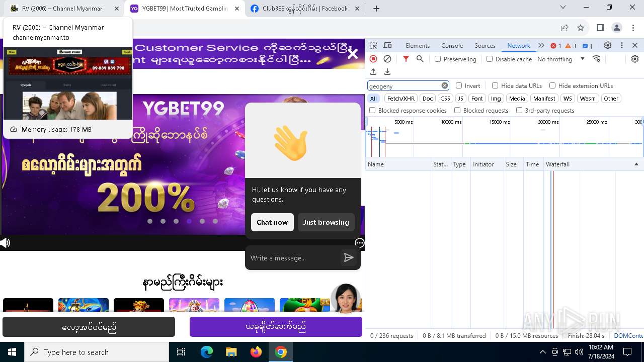Bookmark this page with the star icon
The width and height of the screenshot is (644, 362).
(x=581, y=28)
